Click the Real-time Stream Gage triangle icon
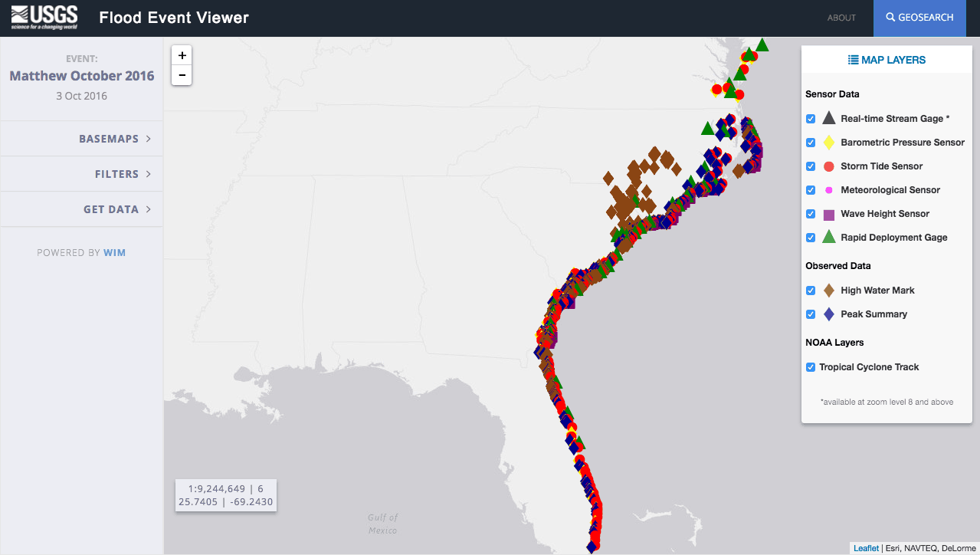Screen dimensions: 980x555 point(828,118)
